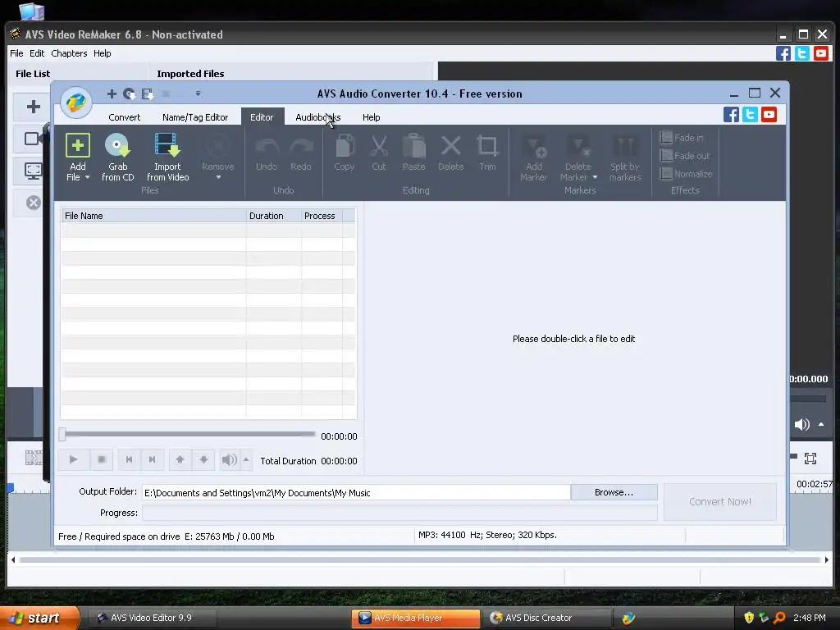The width and height of the screenshot is (840, 630).
Task: Click the quick access grab CD icon
Action: [129, 94]
